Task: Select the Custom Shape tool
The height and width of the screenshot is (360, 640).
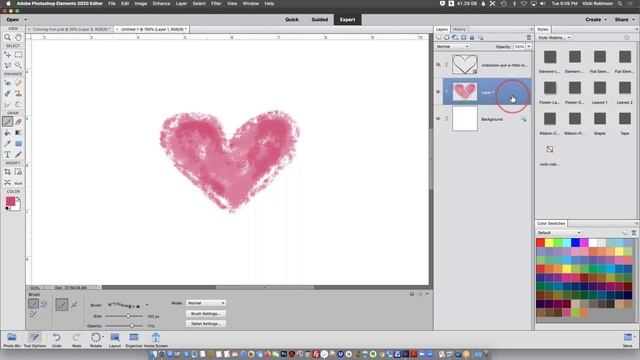Action: pyautogui.click(x=18, y=144)
